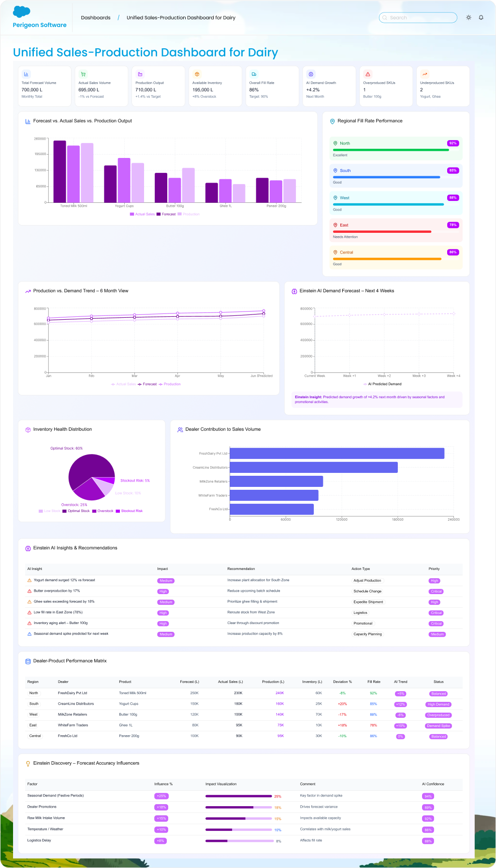Viewport: 496px width, 868px height.
Task: Click the Overall Fill Rate truck icon
Action: coord(254,74)
